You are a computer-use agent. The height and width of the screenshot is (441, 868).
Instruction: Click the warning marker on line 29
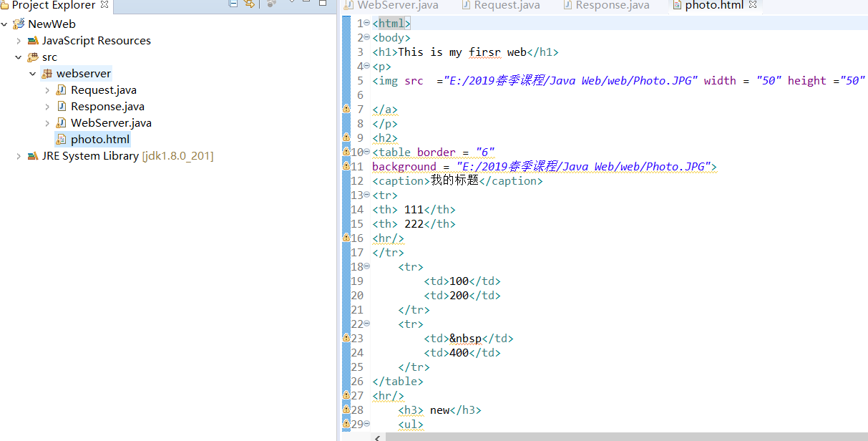pos(346,424)
